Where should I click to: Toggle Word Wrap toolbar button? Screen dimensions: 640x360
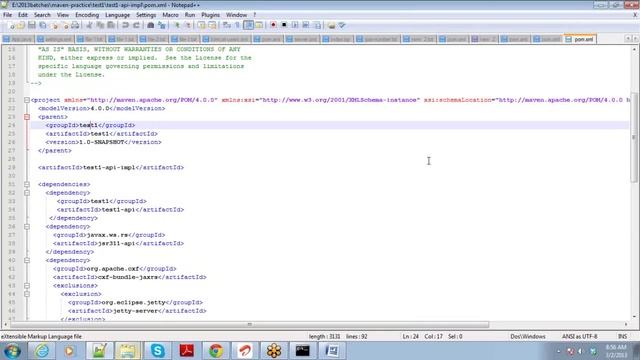227,25
